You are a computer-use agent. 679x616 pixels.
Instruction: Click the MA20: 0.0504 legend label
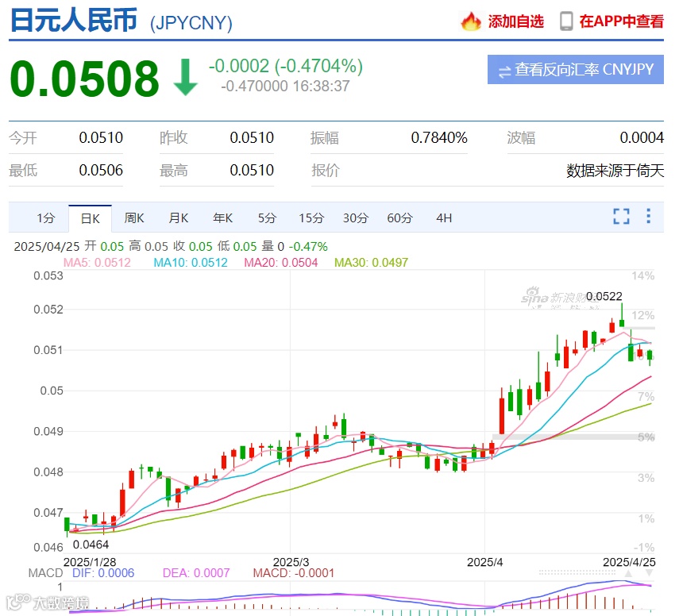[280, 262]
